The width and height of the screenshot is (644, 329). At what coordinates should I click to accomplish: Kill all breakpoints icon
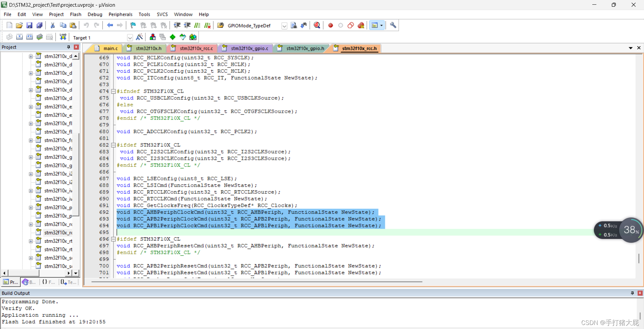[x=361, y=25]
